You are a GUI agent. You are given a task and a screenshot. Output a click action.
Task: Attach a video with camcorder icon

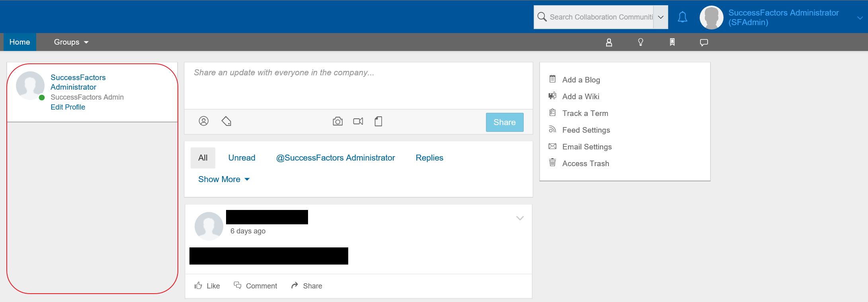[358, 121]
